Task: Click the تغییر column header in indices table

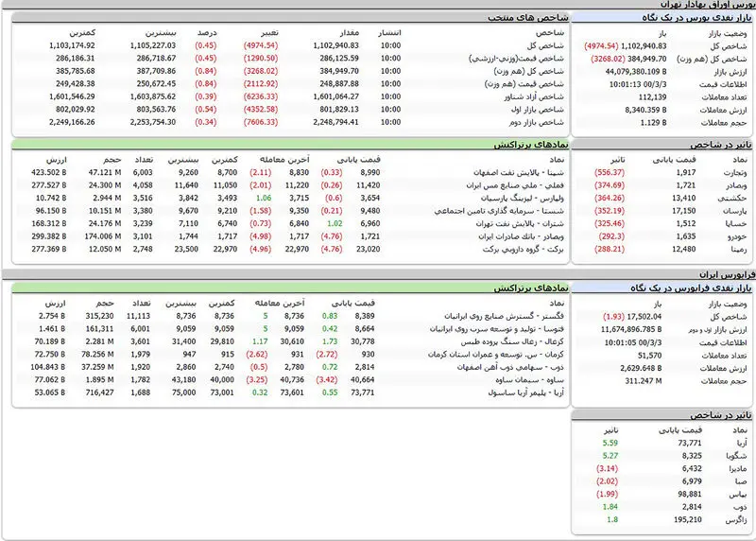Action: [x=269, y=33]
